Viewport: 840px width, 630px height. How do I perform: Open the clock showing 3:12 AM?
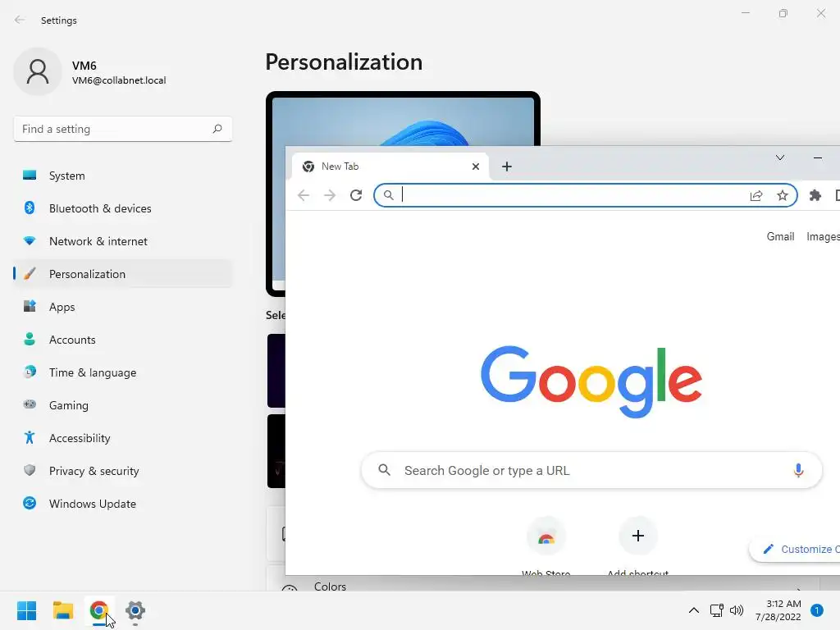(778, 610)
